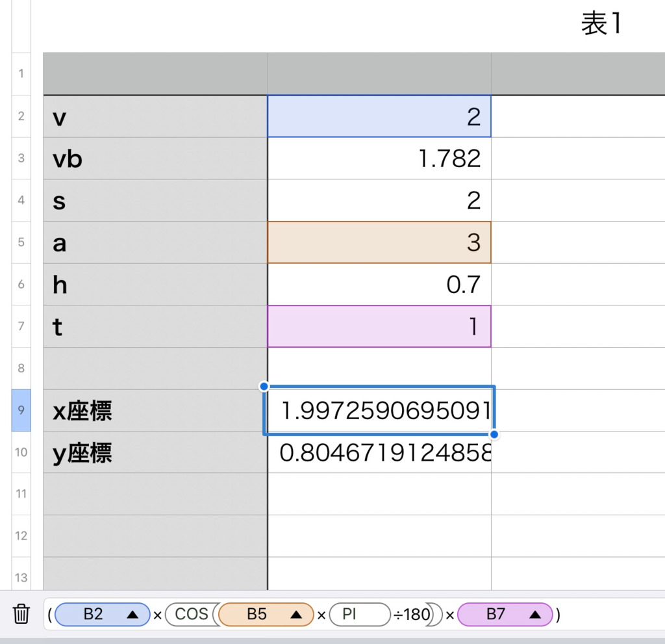Image resolution: width=665 pixels, height=644 pixels.
Task: Click the top-left selection handle of cell B9
Action: pos(264,387)
